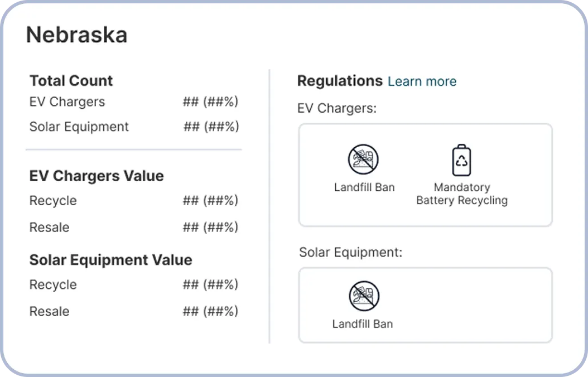588x377 pixels.
Task: Select Solar Equipment Recycle value
Action: 210,284
